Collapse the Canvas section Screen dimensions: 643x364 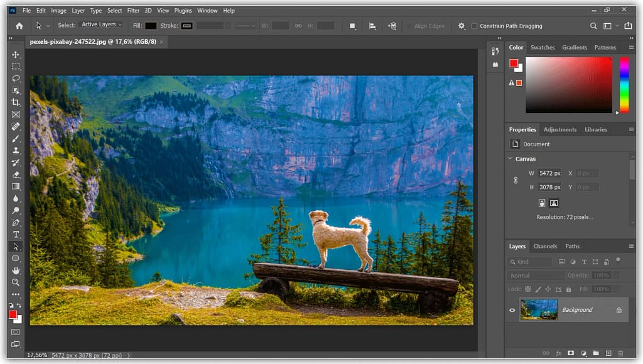pos(510,159)
